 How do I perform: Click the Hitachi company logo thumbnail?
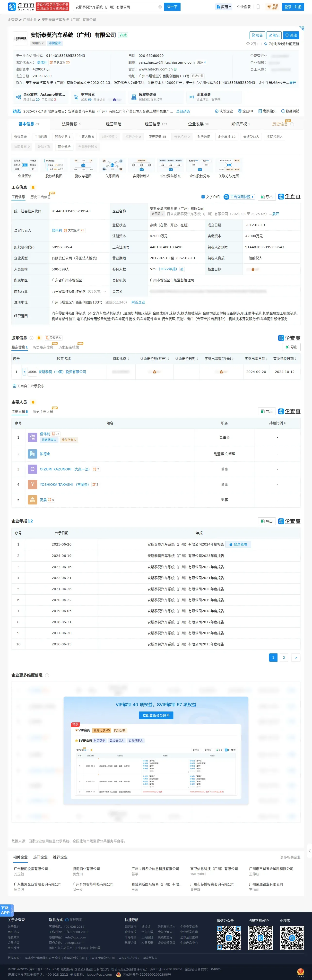click(x=20, y=38)
